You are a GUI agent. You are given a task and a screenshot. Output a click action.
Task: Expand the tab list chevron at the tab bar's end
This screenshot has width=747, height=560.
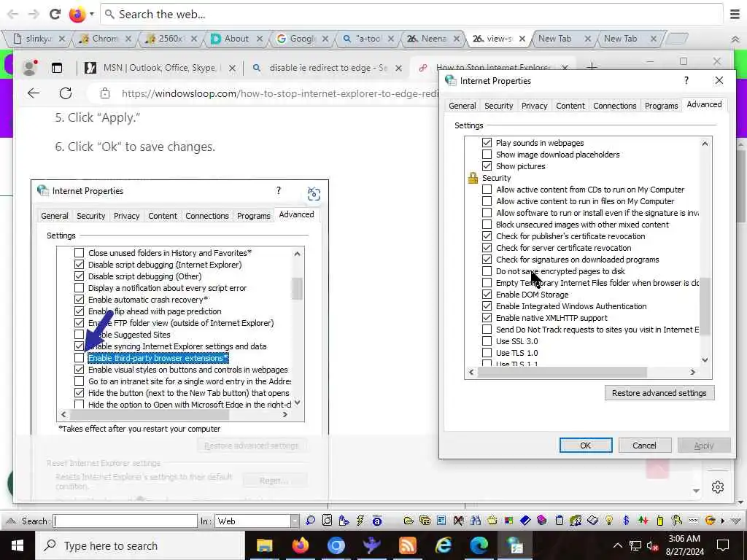coord(735,39)
